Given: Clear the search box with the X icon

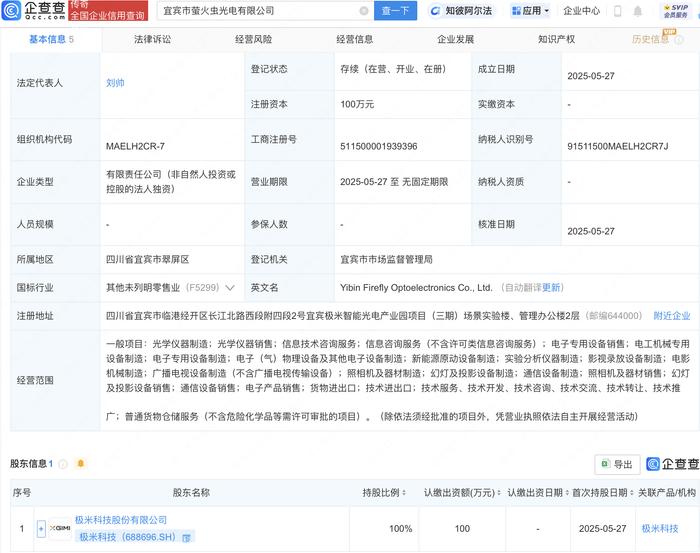Looking at the screenshot, I should click(x=364, y=11).
